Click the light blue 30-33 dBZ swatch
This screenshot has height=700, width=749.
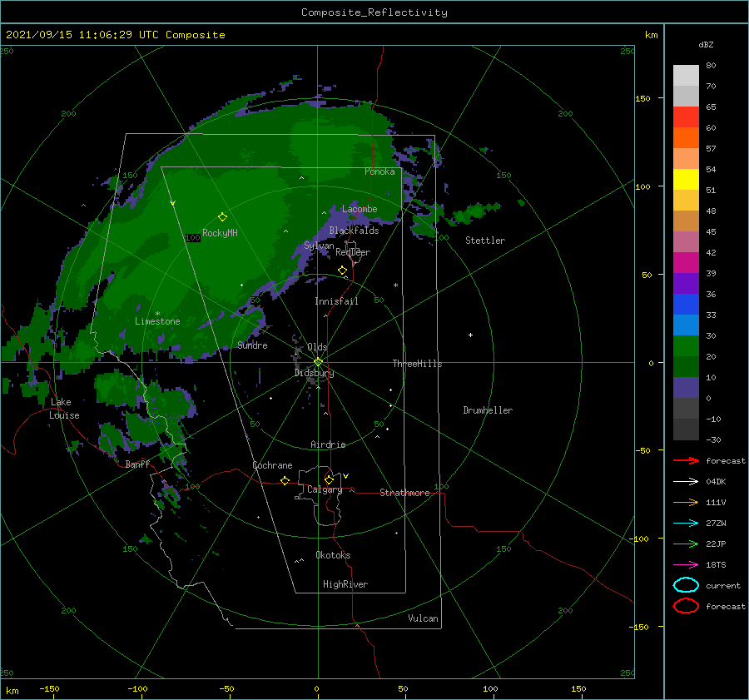point(686,325)
